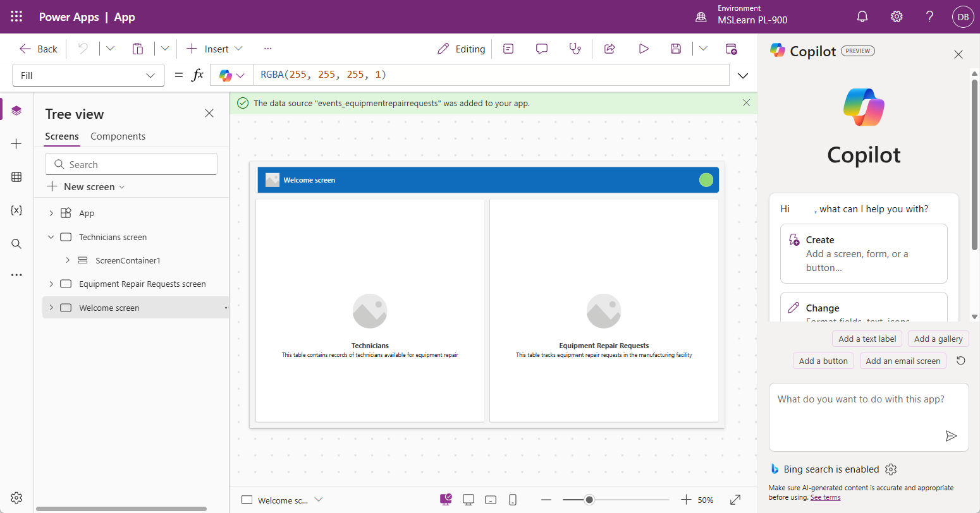
Task: Click the phone preview size icon
Action: pos(513,500)
